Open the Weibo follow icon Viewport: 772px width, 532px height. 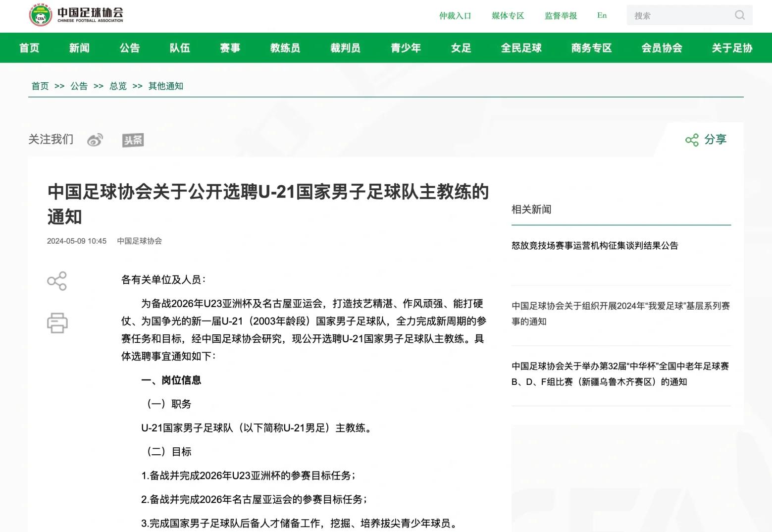pyautogui.click(x=95, y=140)
